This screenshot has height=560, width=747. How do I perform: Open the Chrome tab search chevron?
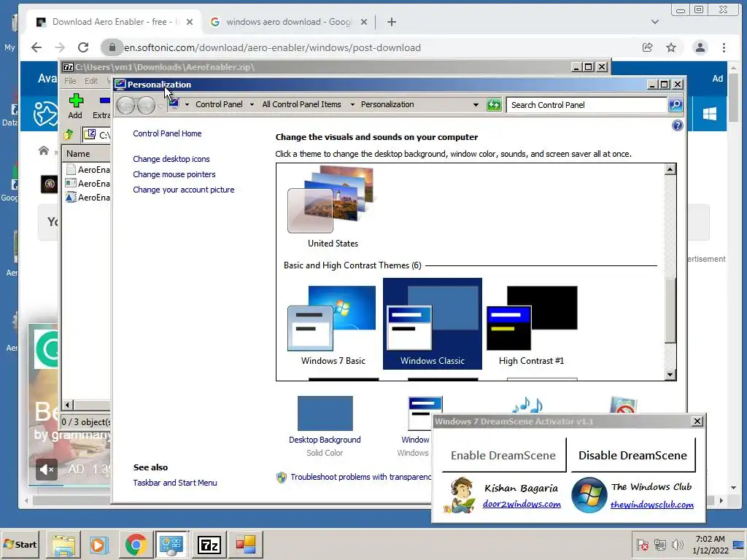pos(655,22)
